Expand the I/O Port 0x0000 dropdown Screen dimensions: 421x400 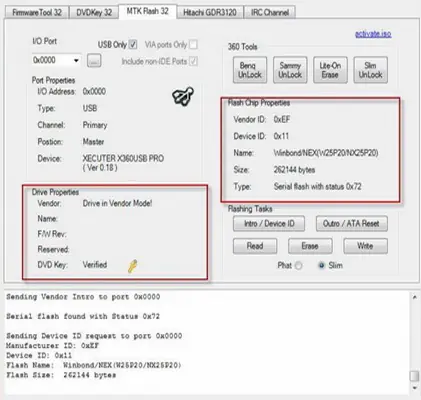76,61
